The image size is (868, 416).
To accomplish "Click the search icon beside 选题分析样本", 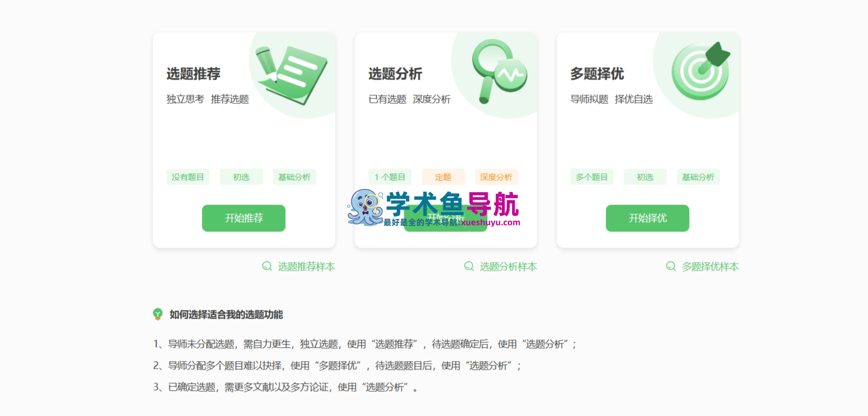I will (x=468, y=266).
